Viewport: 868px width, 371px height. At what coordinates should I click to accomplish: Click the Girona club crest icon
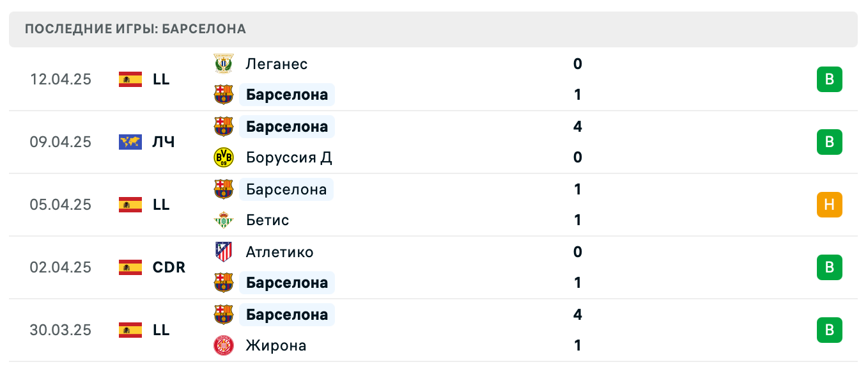click(225, 345)
